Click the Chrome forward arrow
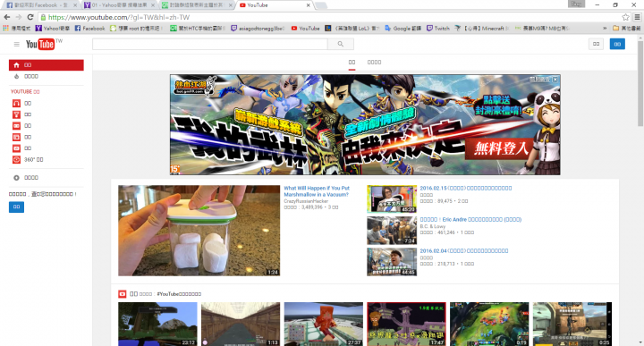644x346 pixels. (19, 17)
